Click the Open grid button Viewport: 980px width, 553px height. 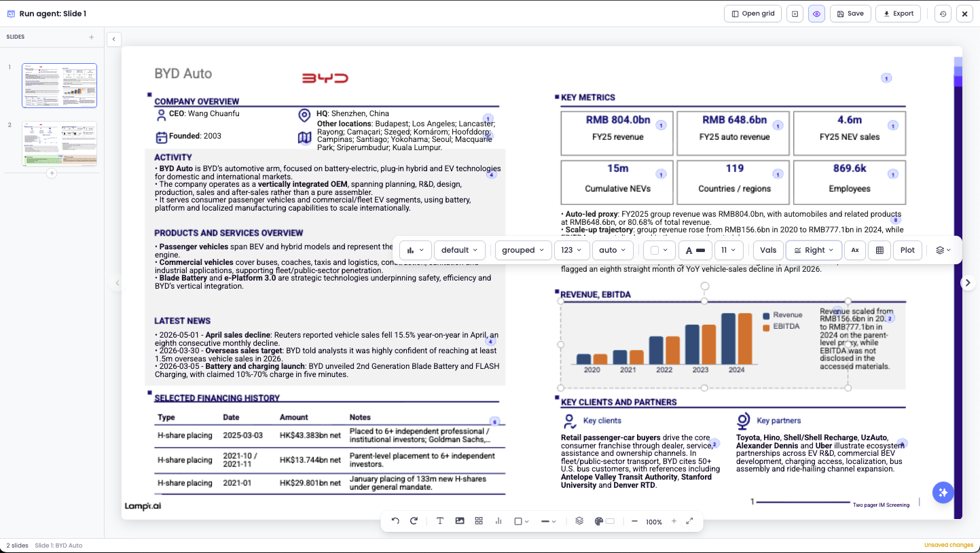[753, 14]
